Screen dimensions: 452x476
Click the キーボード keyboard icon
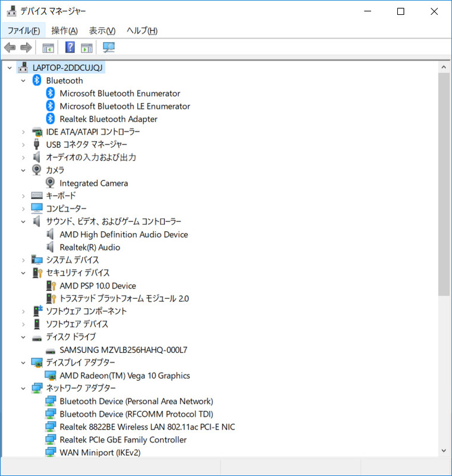pos(37,196)
